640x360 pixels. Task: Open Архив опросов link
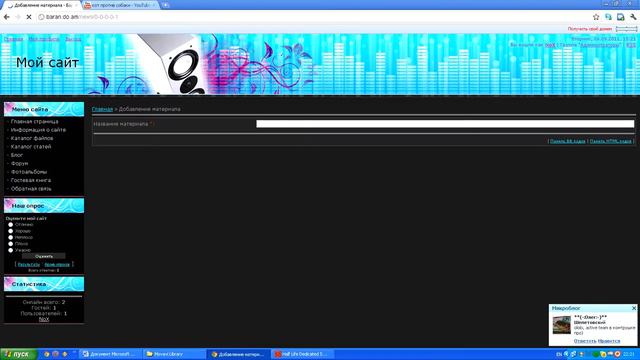[x=57, y=264]
